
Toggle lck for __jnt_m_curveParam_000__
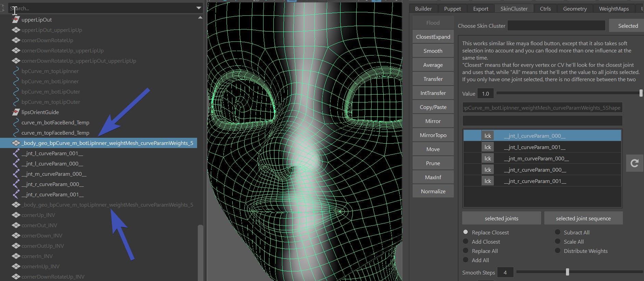488,158
